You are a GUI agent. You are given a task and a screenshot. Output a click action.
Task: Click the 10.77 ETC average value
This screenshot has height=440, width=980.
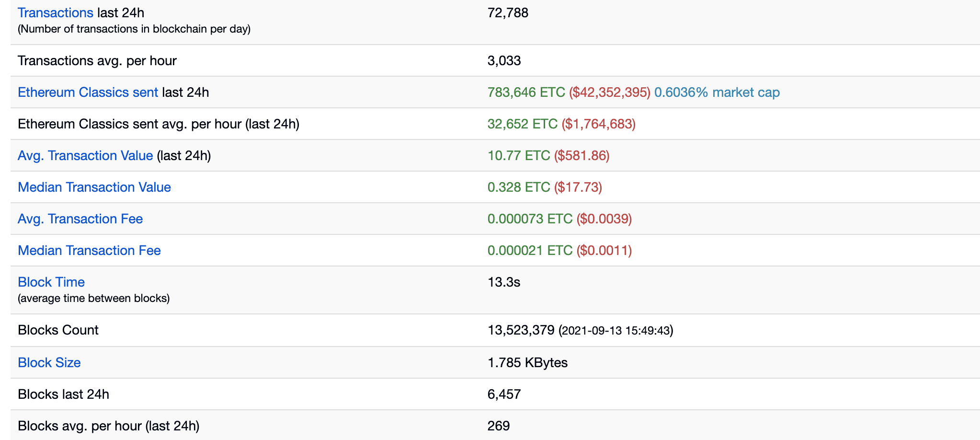point(519,155)
